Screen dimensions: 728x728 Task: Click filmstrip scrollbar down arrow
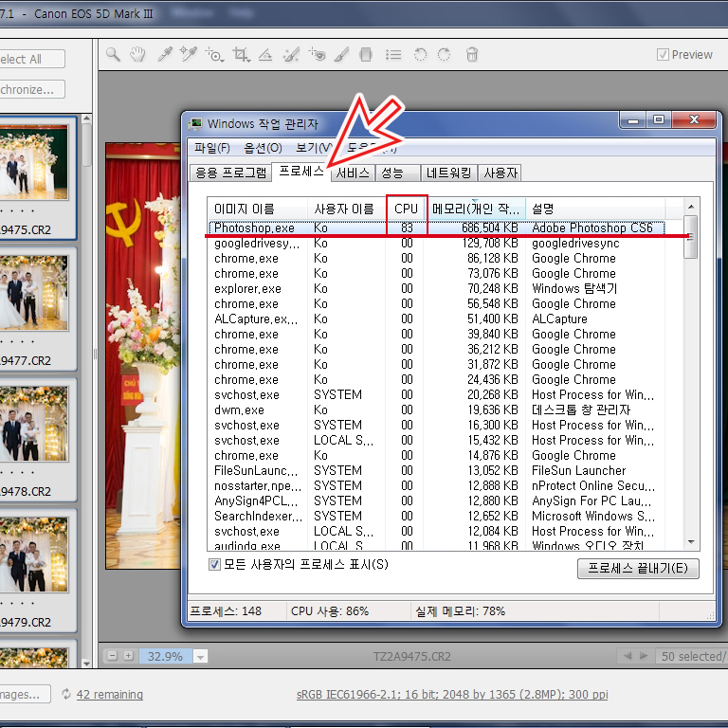pyautogui.click(x=86, y=663)
